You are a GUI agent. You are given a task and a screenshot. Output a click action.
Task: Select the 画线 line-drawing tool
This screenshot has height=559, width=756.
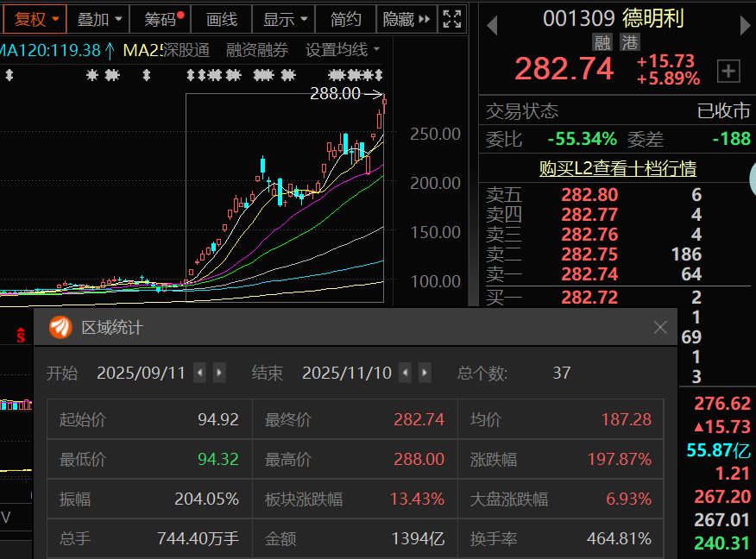click(x=224, y=19)
